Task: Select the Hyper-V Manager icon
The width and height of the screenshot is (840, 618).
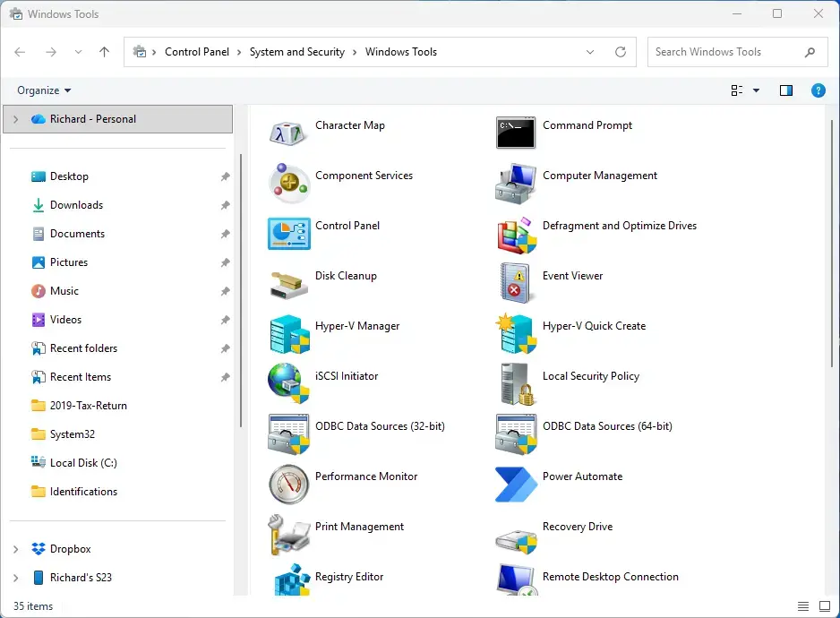Action: tap(289, 334)
